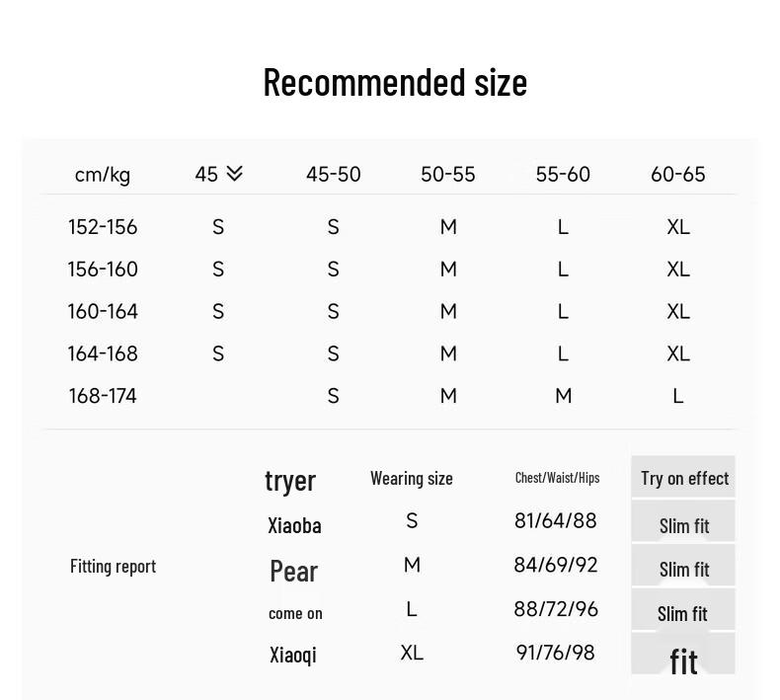Click the double chevron icon beside 45
Image resolution: width=780 pixels, height=700 pixels.
[234, 174]
